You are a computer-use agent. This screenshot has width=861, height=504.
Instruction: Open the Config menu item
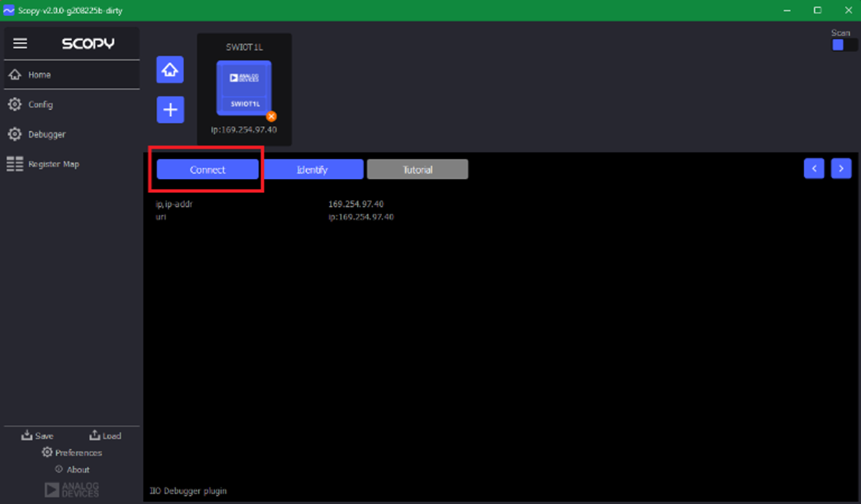72,105
